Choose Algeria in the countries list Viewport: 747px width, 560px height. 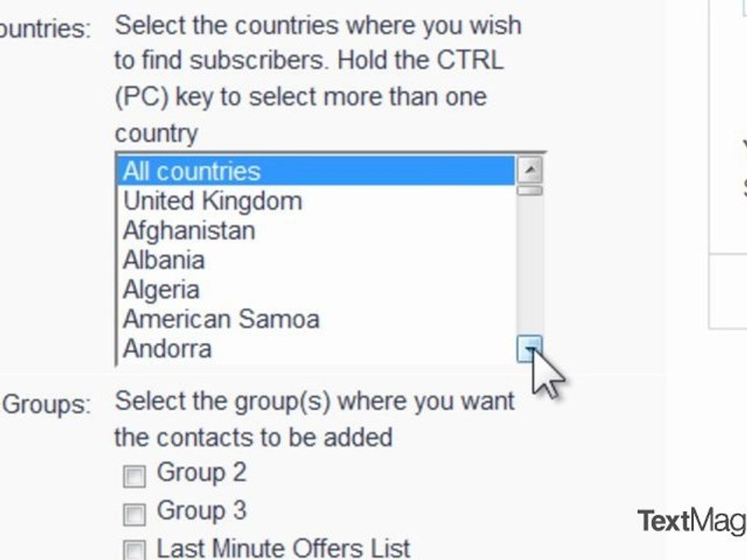tap(161, 289)
